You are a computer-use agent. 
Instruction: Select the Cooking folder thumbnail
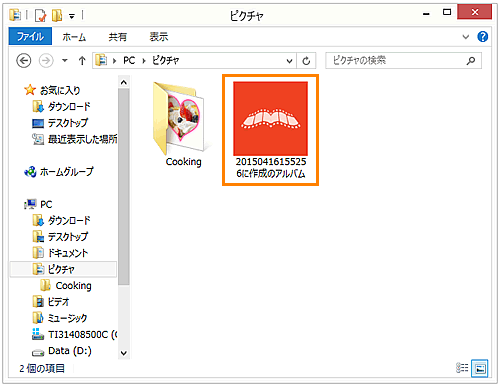point(181,118)
